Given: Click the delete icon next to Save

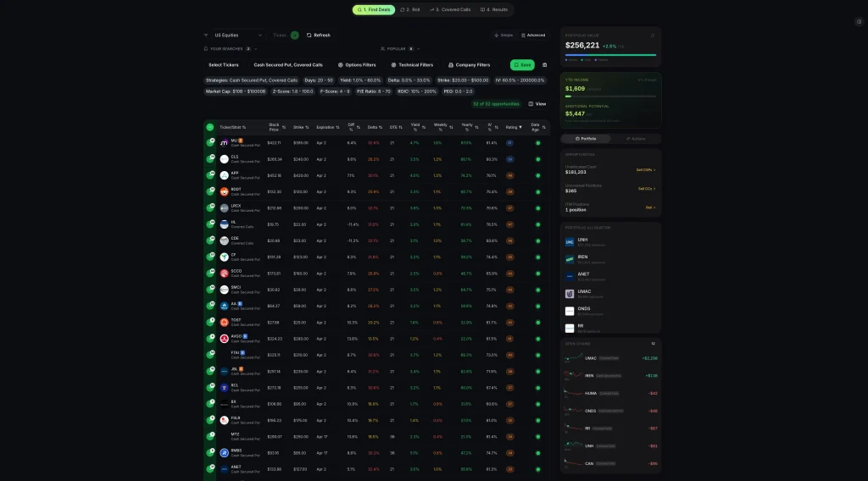Looking at the screenshot, I should pos(544,64).
